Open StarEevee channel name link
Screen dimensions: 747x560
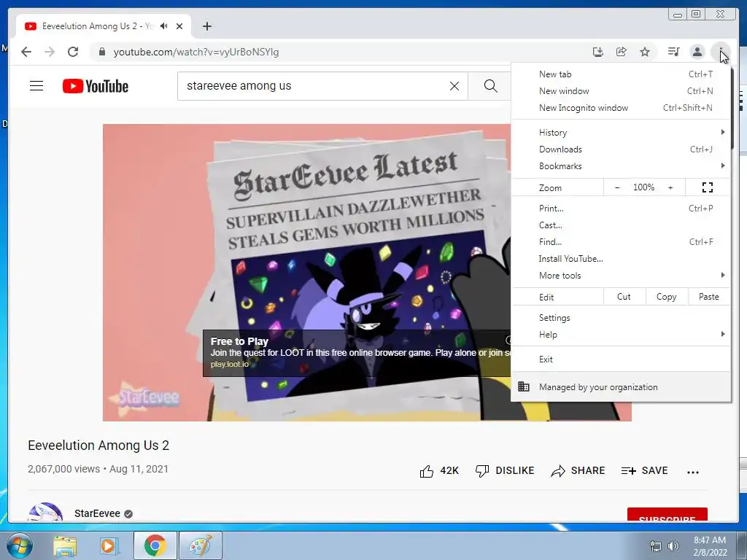[97, 513]
